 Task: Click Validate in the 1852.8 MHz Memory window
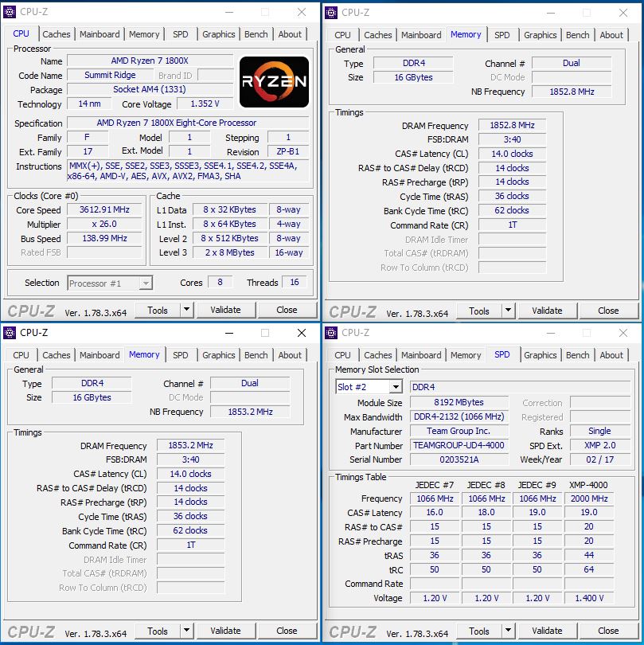[547, 311]
